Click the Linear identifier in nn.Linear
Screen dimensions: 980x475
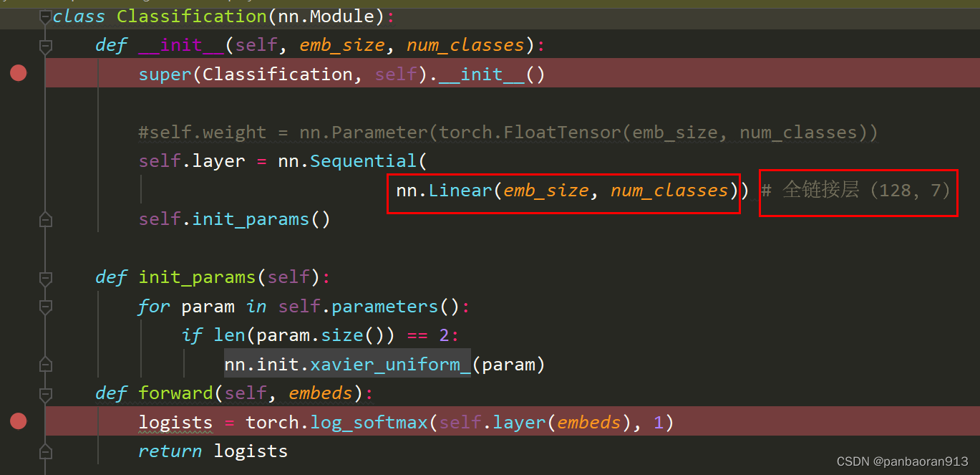click(460, 190)
